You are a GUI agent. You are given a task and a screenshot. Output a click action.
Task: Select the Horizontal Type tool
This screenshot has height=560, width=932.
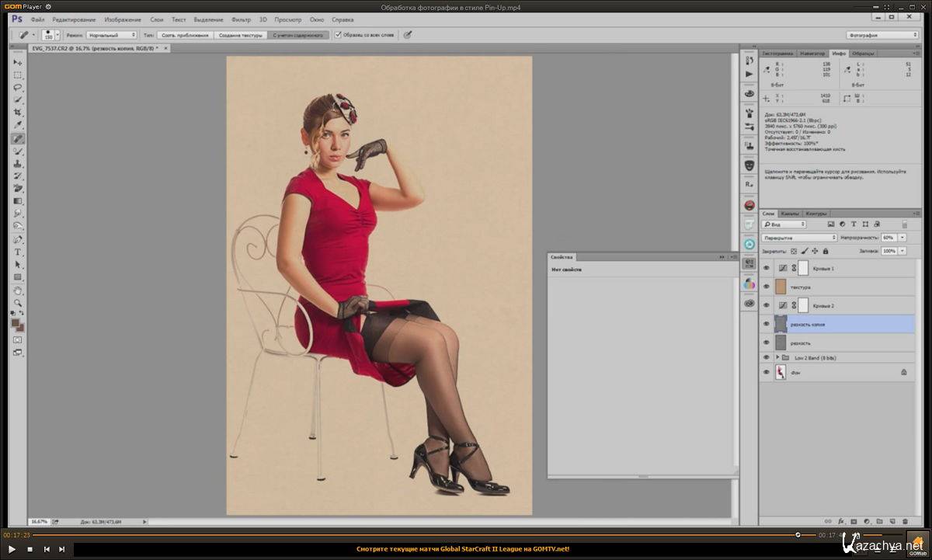tap(17, 252)
